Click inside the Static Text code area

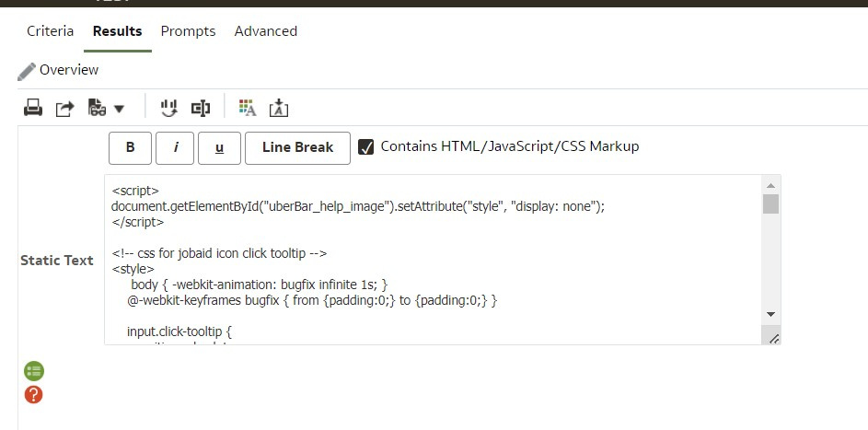click(x=433, y=260)
